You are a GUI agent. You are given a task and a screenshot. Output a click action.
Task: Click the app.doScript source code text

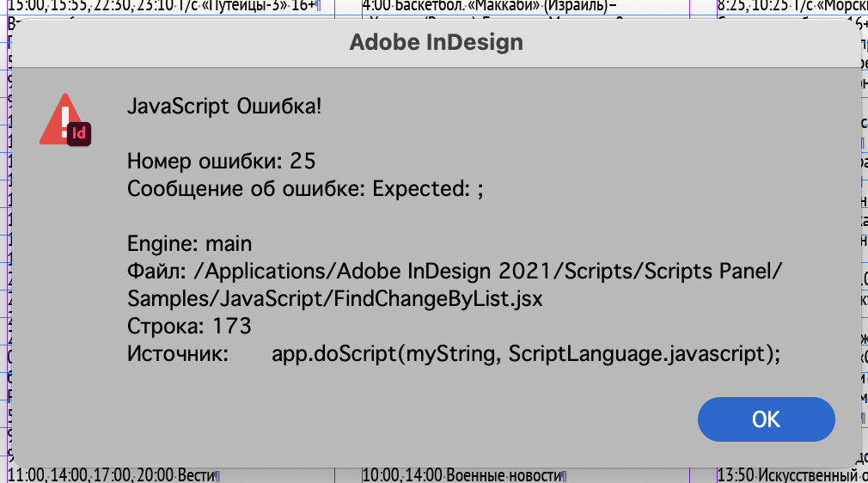[x=526, y=353]
